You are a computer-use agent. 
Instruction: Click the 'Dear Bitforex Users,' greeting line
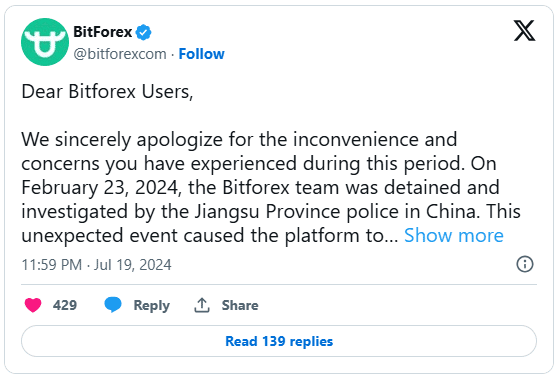[x=107, y=92]
